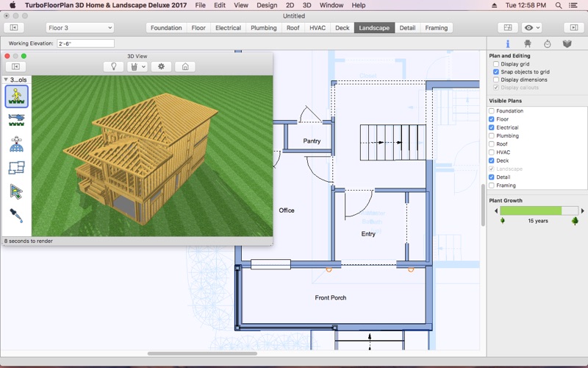Open the Floor 3 dropdown
The height and width of the screenshot is (368, 588).
pos(80,28)
